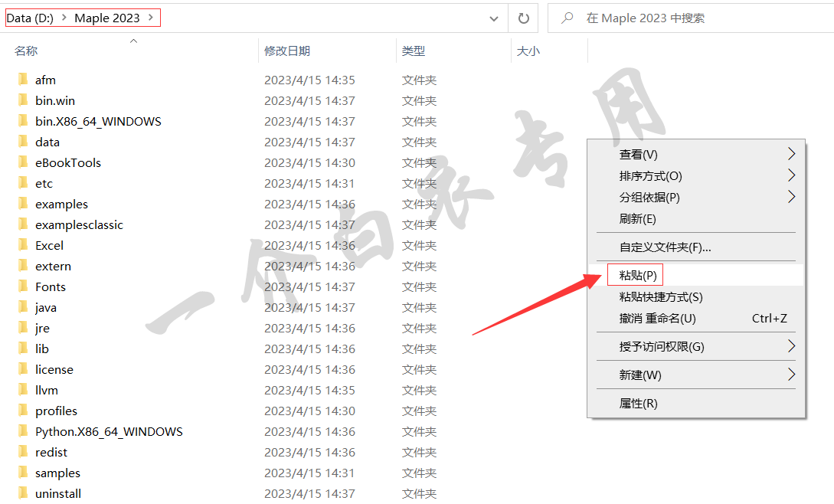Image resolution: width=834 pixels, height=504 pixels.
Task: Open 新建(W) menu entry
Action: pos(695,375)
